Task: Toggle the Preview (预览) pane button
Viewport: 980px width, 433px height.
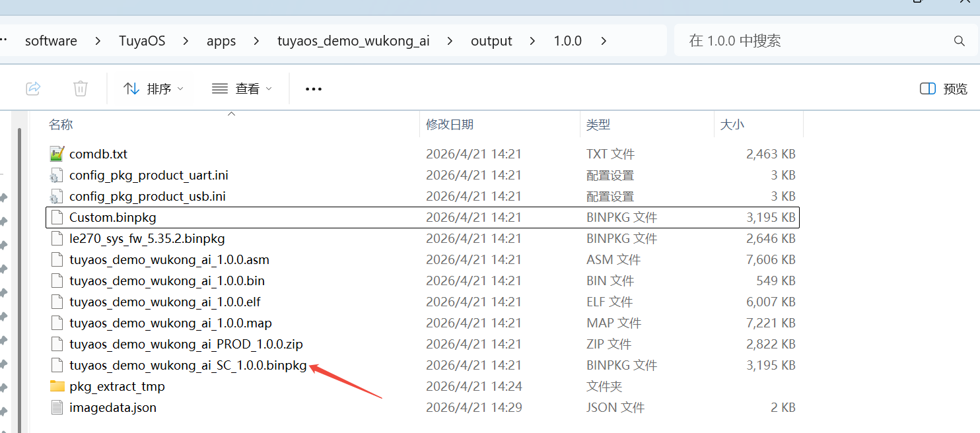Action: coord(944,88)
